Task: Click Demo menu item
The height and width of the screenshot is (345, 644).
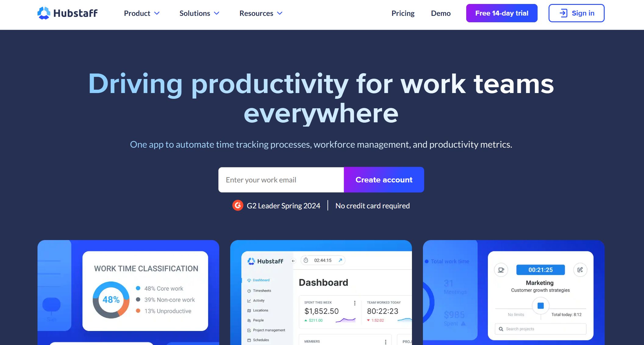Action: [440, 13]
